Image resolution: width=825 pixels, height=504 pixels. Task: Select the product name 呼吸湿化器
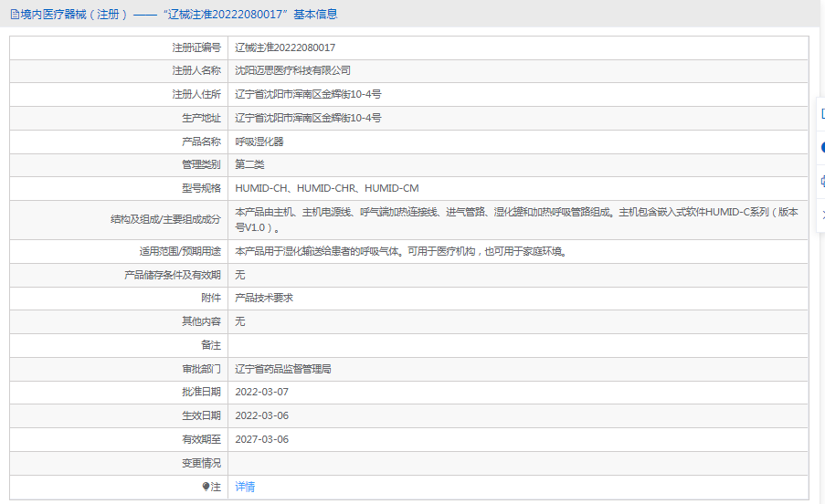click(259, 142)
